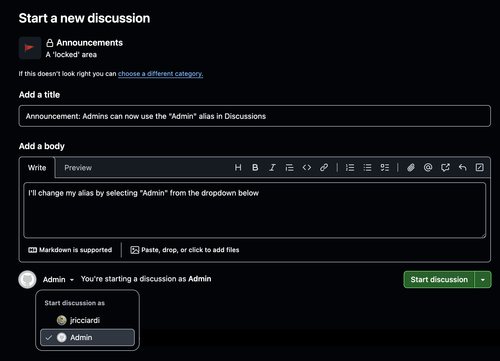Image resolution: width=500 pixels, height=361 pixels.
Task: Insert a heading with the H icon
Action: coord(238,167)
